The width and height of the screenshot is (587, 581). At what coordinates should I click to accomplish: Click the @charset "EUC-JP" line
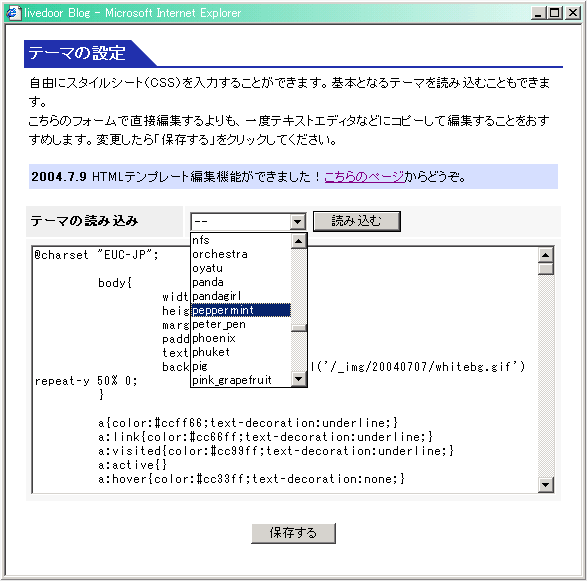pos(96,255)
